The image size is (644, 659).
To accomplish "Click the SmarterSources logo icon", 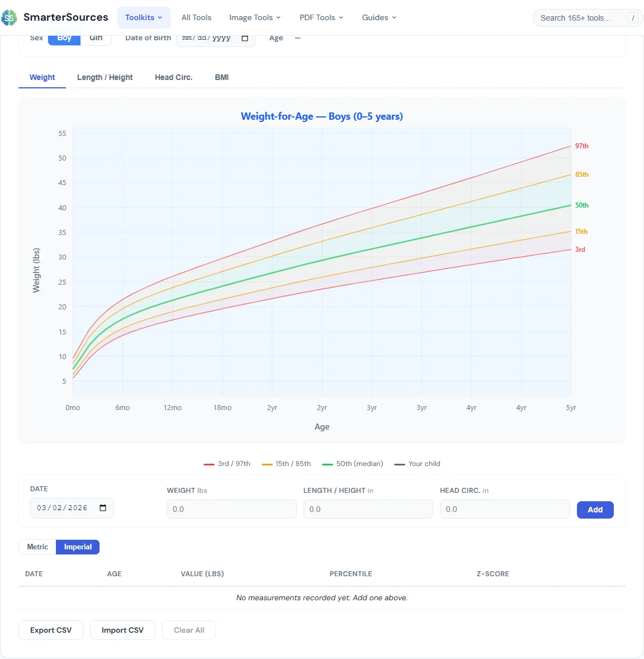I will pyautogui.click(x=9, y=17).
